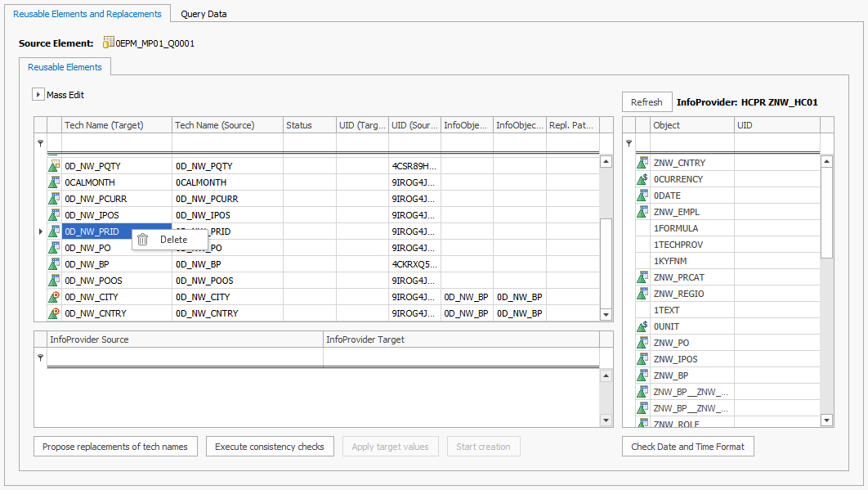Click the source element icon beside 0EPM_MP01_Q0001

pos(106,43)
